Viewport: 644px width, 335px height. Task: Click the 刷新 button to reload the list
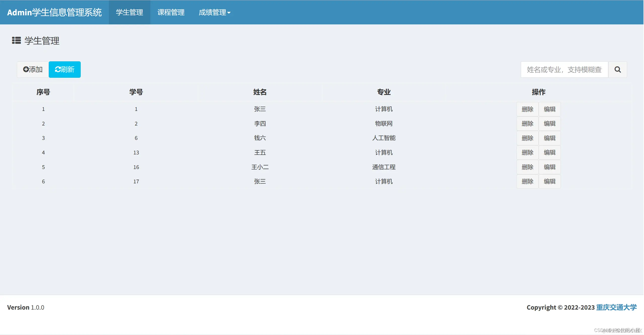point(65,69)
